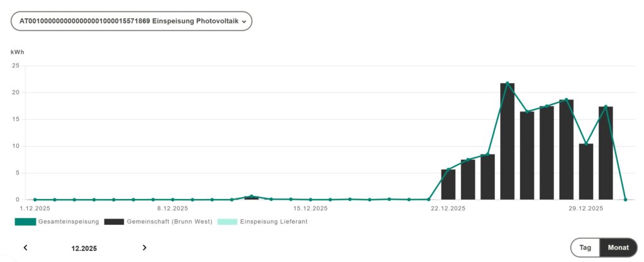The height and width of the screenshot is (262, 644).
Task: Click the final line point at zero
Action: [625, 200]
